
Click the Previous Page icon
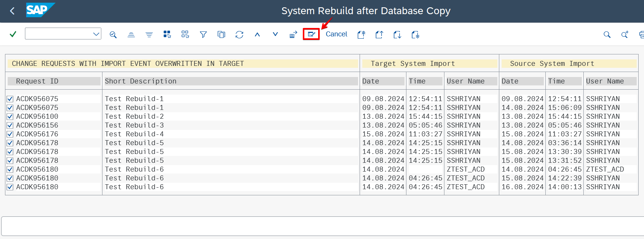tap(379, 35)
